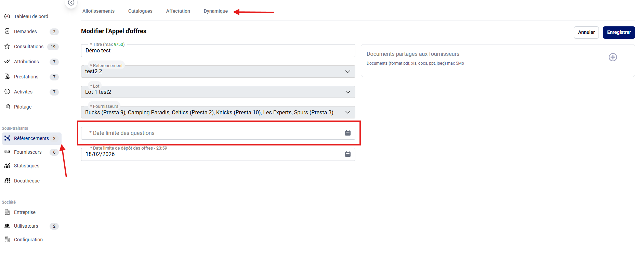Click the Enregistrer button
Image resolution: width=644 pixels, height=254 pixels.
click(x=619, y=32)
